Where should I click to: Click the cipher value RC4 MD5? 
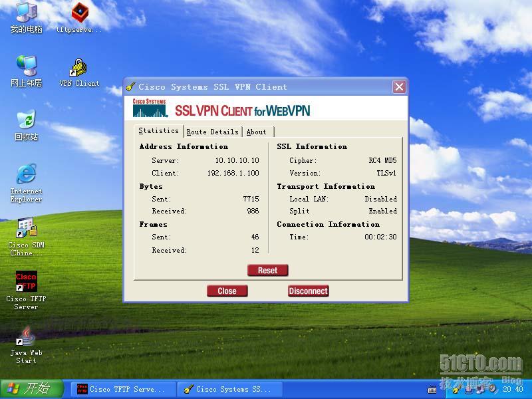(x=383, y=160)
